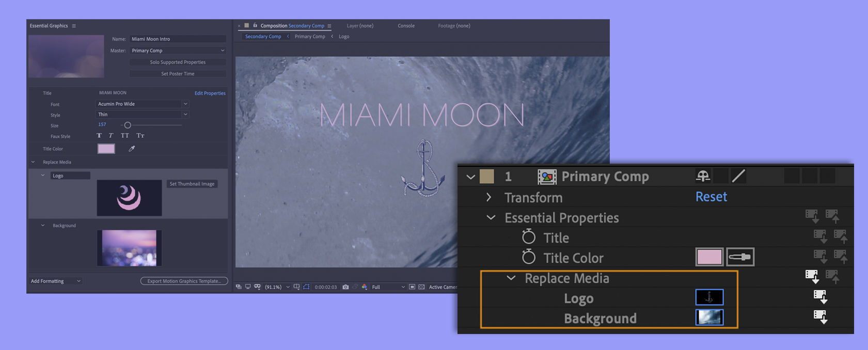Image resolution: width=868 pixels, height=350 pixels.
Task: Toggle the region of interest icon
Action: (306, 287)
